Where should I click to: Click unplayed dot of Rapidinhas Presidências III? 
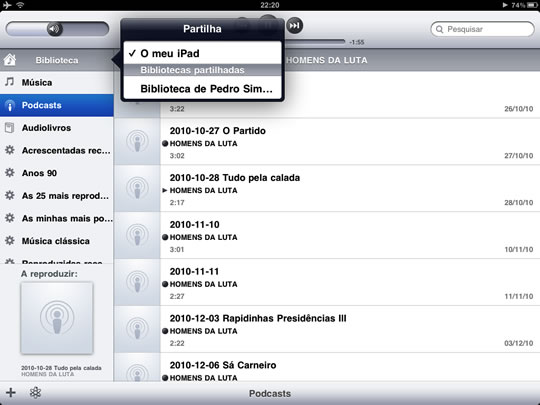pyautogui.click(x=165, y=331)
